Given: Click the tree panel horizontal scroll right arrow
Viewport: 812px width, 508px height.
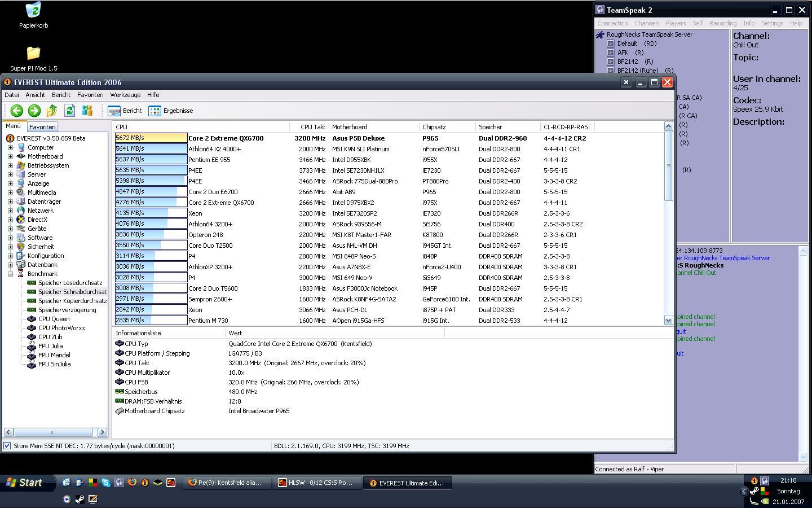Looking at the screenshot, I should click(102, 432).
